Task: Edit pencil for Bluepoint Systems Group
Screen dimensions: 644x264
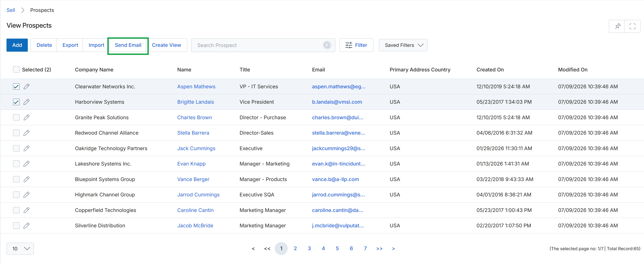Action: click(x=26, y=179)
